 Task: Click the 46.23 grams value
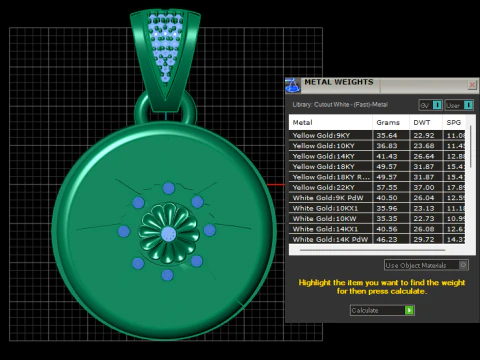(387, 239)
